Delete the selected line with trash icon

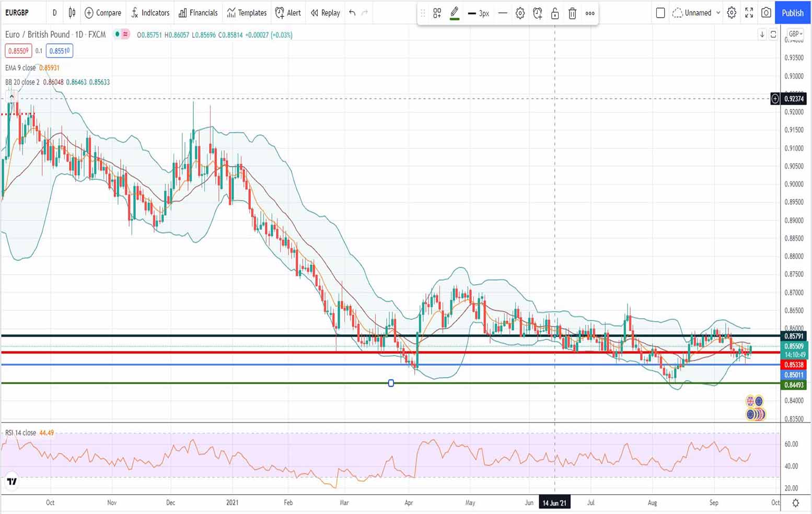click(x=572, y=14)
